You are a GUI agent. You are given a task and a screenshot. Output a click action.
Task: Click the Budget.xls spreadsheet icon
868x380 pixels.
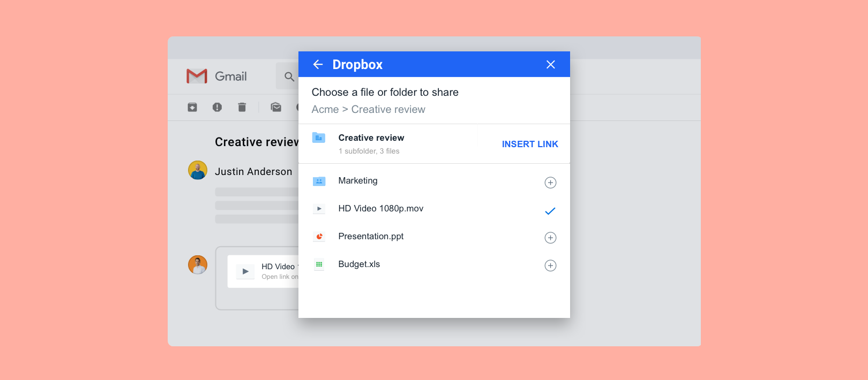319,264
